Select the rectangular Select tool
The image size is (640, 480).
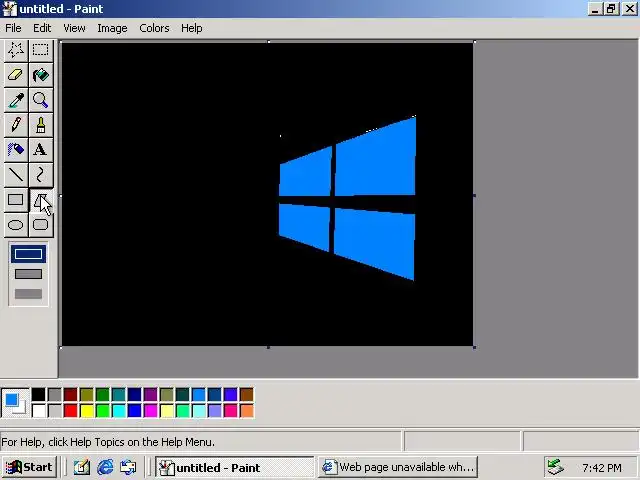pyautogui.click(x=41, y=50)
